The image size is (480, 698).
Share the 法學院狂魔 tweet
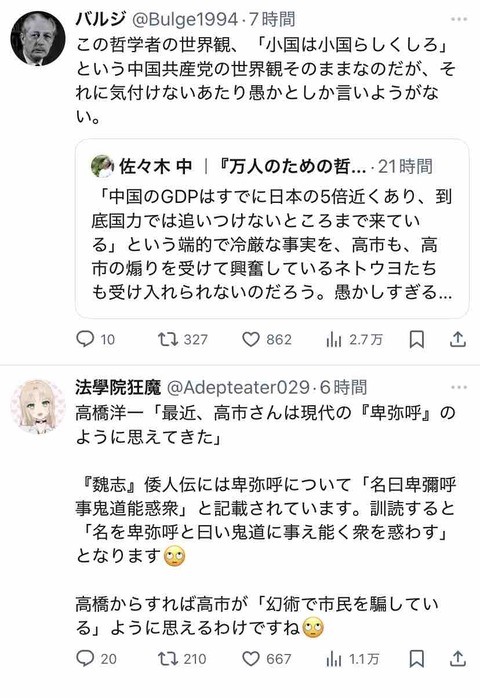(x=458, y=658)
